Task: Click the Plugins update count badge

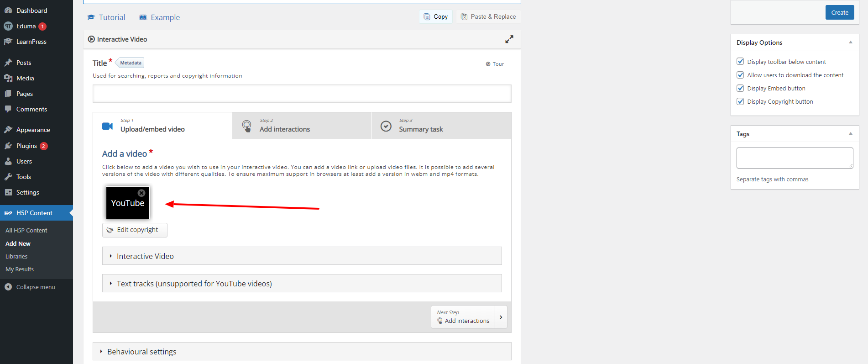Action: pos(43,146)
